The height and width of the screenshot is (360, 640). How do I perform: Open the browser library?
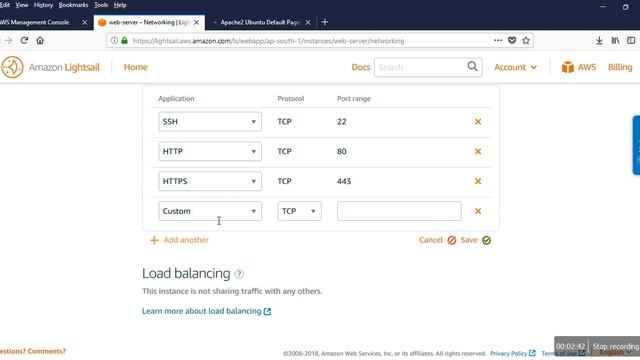(x=615, y=40)
